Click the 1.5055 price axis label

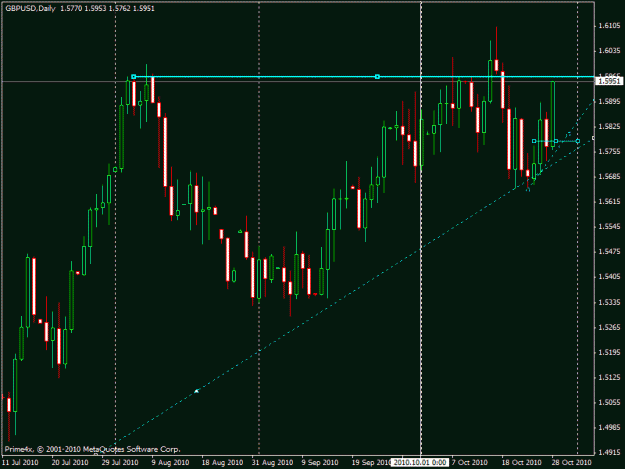pyautogui.click(x=609, y=402)
